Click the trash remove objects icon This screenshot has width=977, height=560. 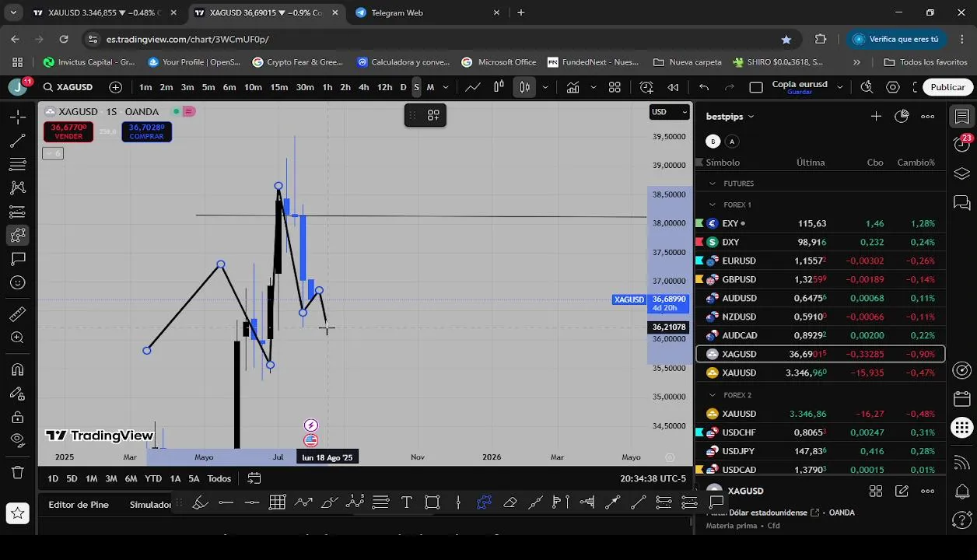click(18, 471)
